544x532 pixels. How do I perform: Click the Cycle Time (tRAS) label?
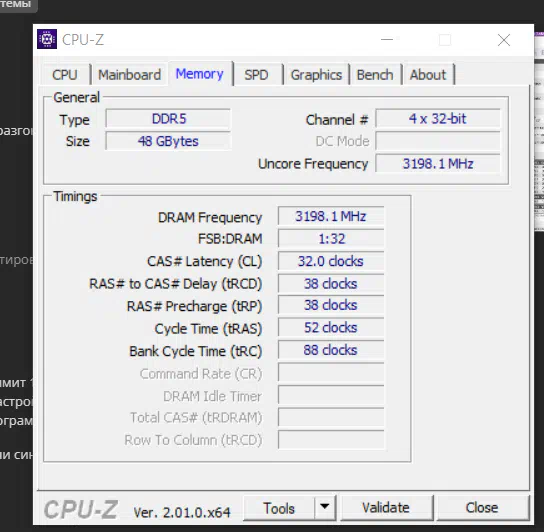pyautogui.click(x=208, y=329)
